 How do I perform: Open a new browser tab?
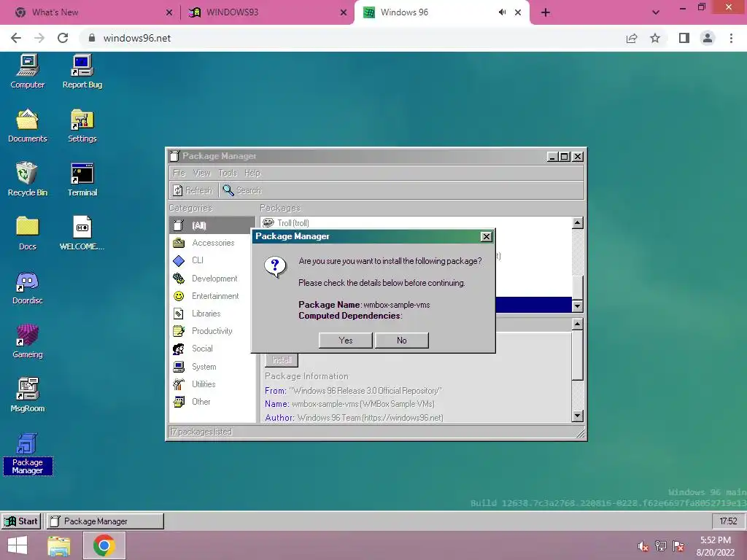click(x=546, y=12)
